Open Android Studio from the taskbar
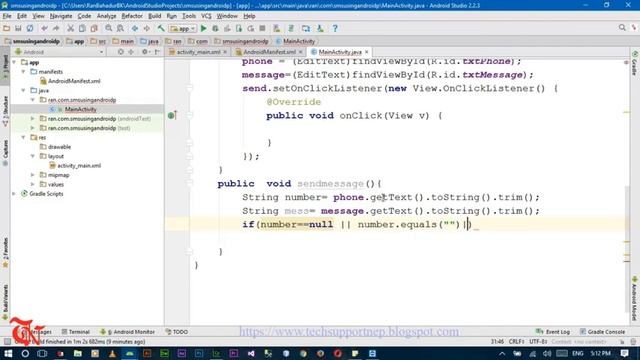This screenshot has width=640, height=360. [129, 353]
